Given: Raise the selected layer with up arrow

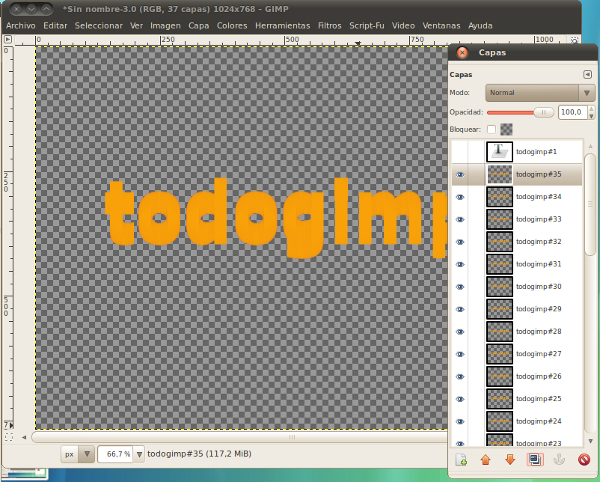Looking at the screenshot, I should pyautogui.click(x=486, y=460).
